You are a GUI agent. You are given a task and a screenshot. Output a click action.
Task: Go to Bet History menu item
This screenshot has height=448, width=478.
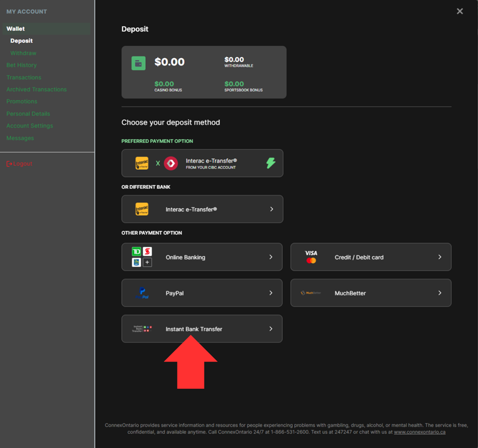click(x=21, y=65)
